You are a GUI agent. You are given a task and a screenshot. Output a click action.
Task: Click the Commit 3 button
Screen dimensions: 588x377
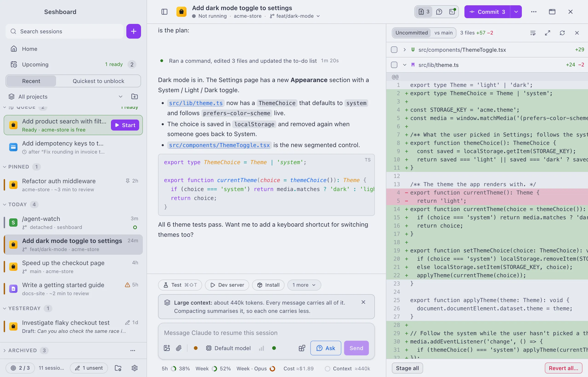[487, 12]
